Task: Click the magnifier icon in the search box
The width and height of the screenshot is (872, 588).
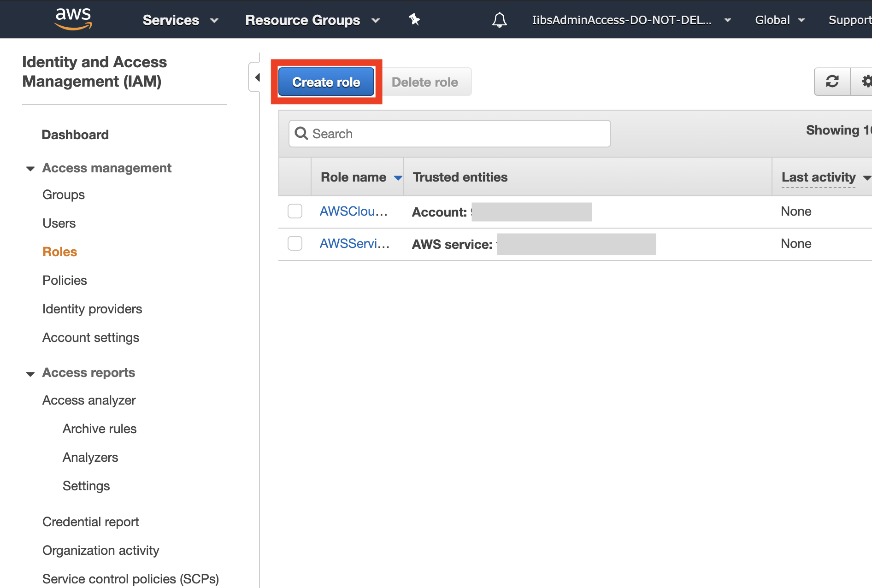Action: coord(301,134)
